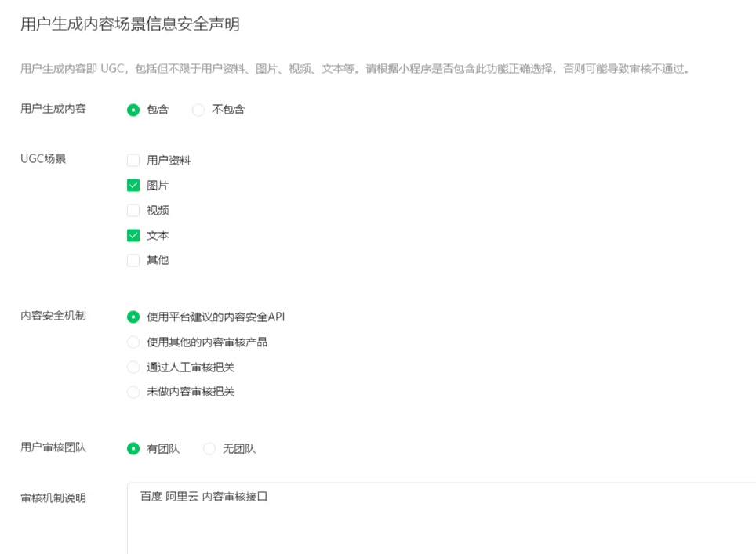This screenshot has width=756, height=554.
Task: Uncheck the 文本 checkbox
Action: point(133,235)
